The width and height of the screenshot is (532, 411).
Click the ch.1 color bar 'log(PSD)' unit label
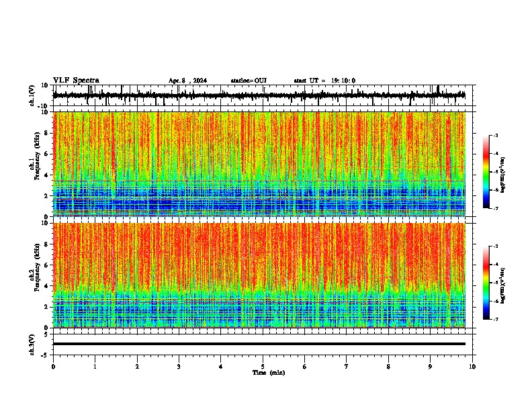(503, 175)
